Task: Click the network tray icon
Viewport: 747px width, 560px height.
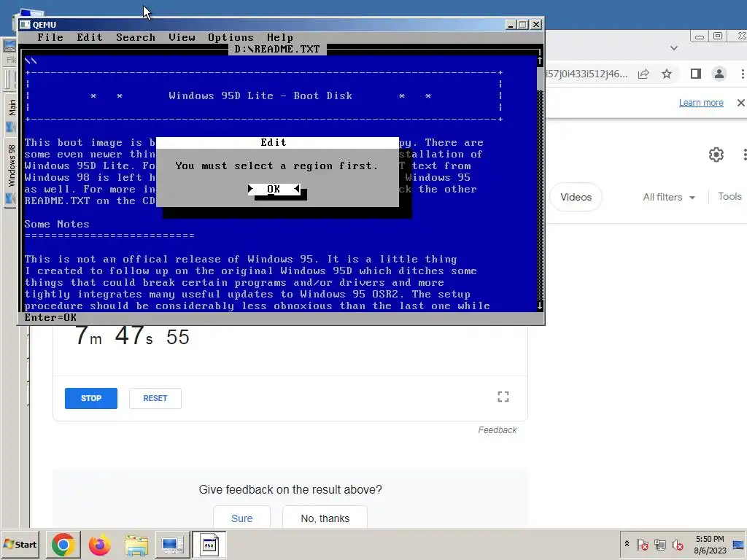Action: (659, 544)
